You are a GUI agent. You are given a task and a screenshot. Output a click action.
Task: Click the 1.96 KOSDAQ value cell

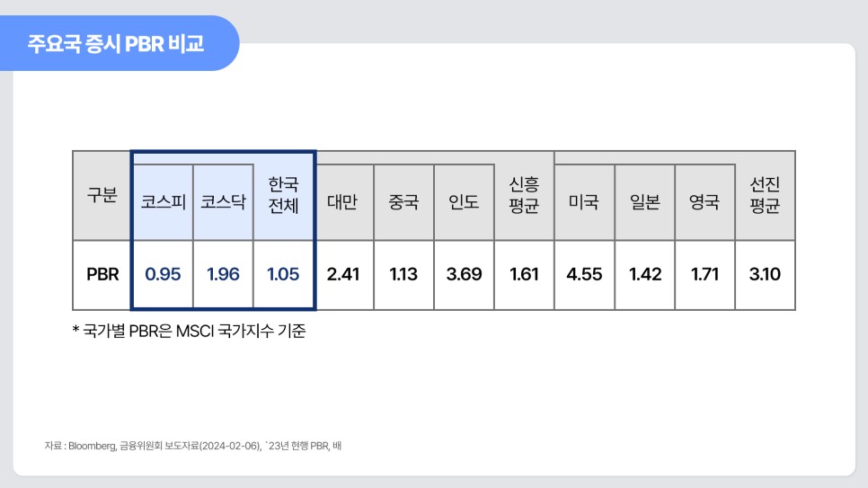(x=223, y=275)
